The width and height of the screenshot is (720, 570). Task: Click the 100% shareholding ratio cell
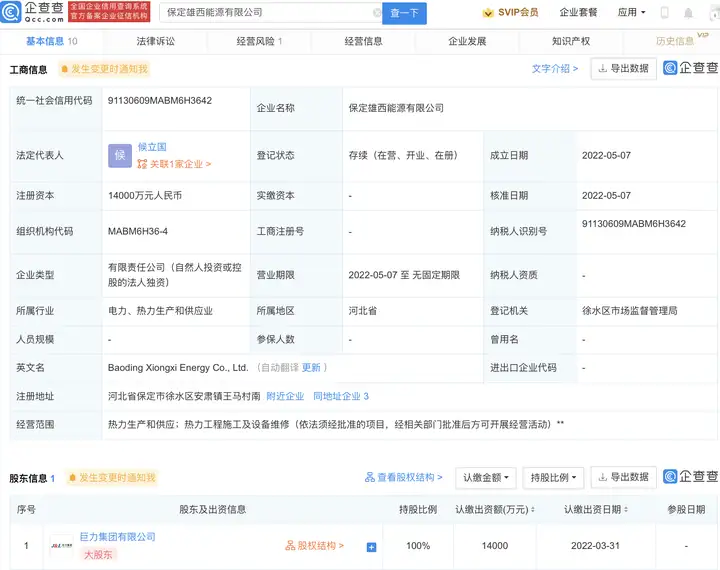418,546
